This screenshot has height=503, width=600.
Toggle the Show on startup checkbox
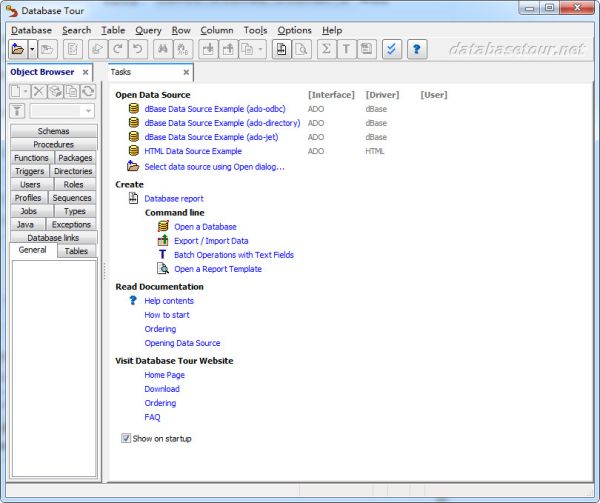[126, 438]
